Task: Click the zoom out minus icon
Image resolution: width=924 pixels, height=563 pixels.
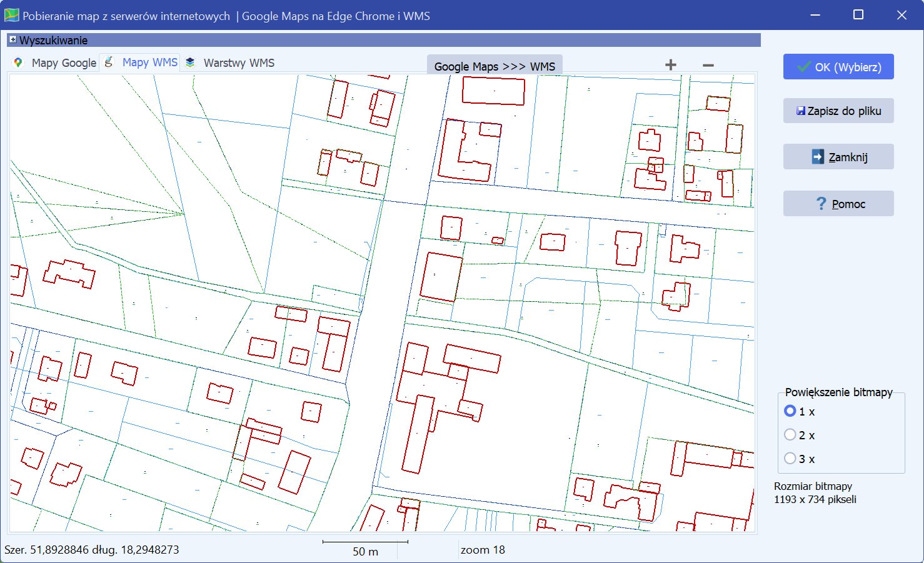Action: (x=708, y=65)
